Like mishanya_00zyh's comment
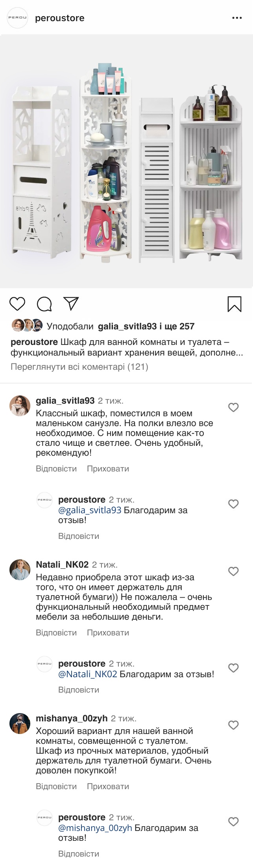 (x=233, y=725)
